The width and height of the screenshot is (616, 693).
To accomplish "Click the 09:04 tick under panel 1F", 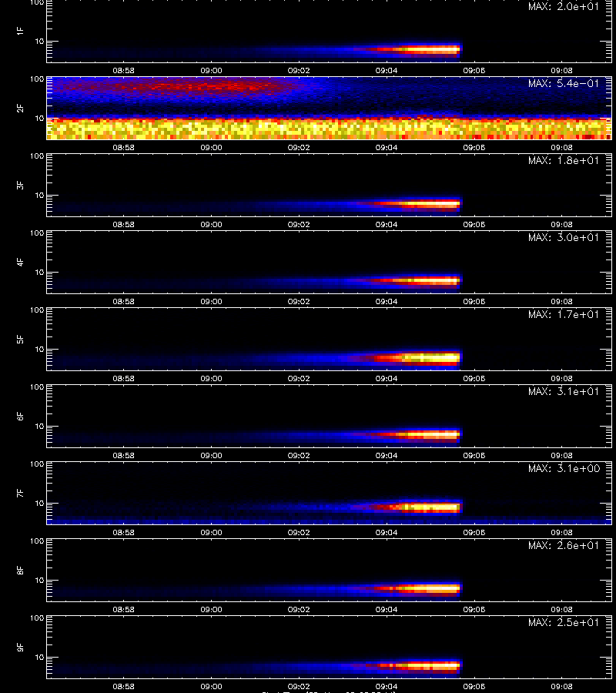I will [387, 70].
